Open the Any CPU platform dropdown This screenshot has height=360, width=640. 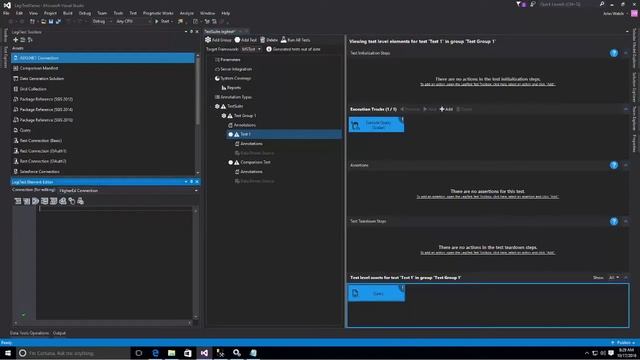pos(133,21)
